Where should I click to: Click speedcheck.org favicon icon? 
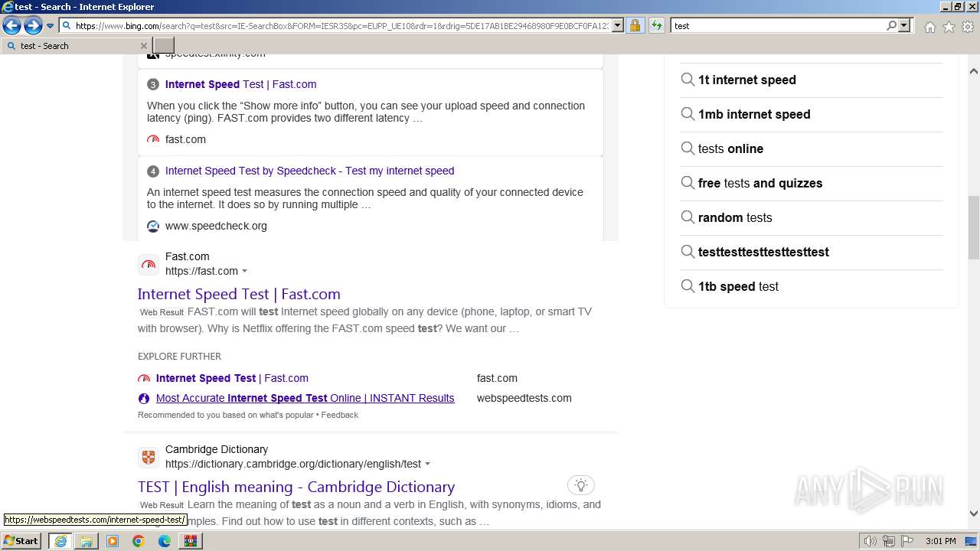pyautogui.click(x=153, y=226)
